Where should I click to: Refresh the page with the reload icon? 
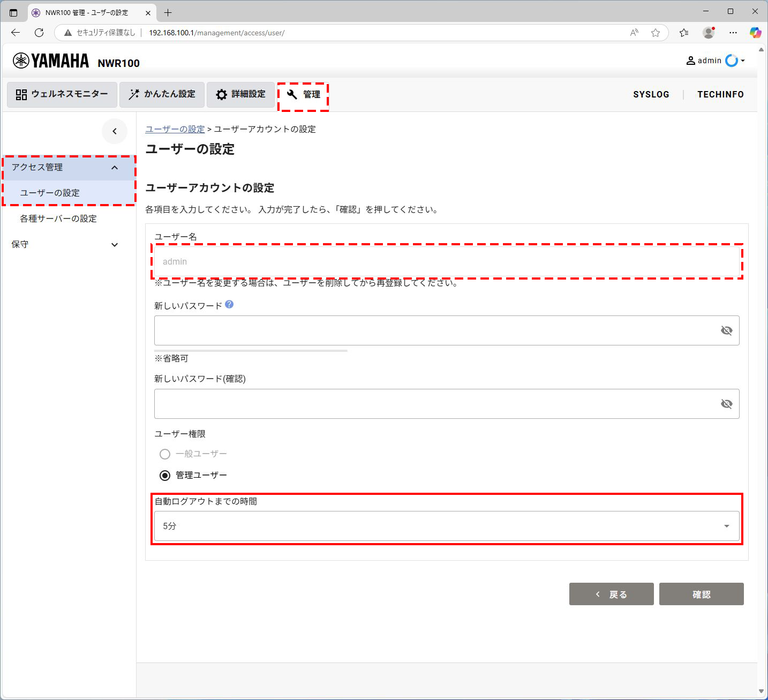click(39, 33)
